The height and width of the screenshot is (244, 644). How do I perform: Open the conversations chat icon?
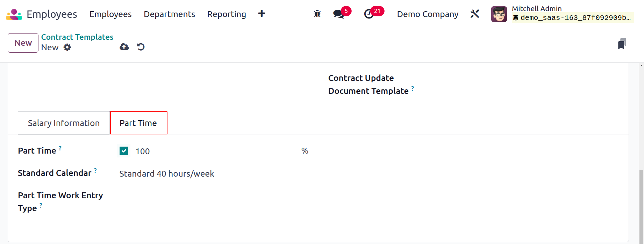pyautogui.click(x=338, y=14)
